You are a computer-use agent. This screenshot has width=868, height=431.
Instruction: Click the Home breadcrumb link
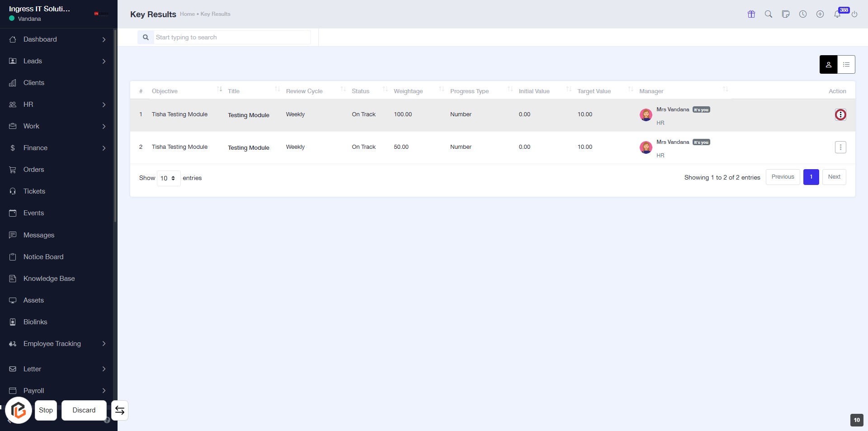(187, 14)
